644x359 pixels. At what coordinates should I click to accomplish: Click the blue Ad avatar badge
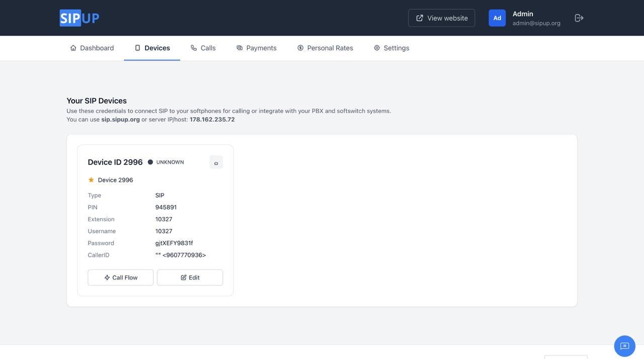point(497,18)
